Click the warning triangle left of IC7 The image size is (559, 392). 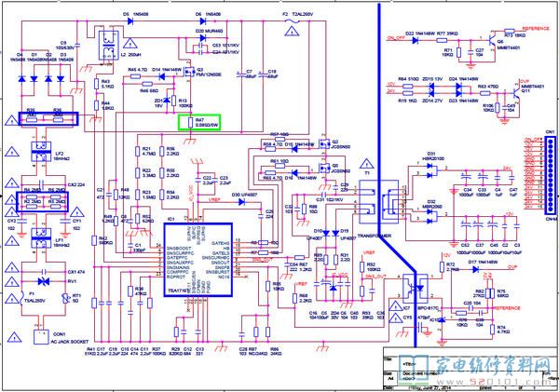tap(396, 305)
